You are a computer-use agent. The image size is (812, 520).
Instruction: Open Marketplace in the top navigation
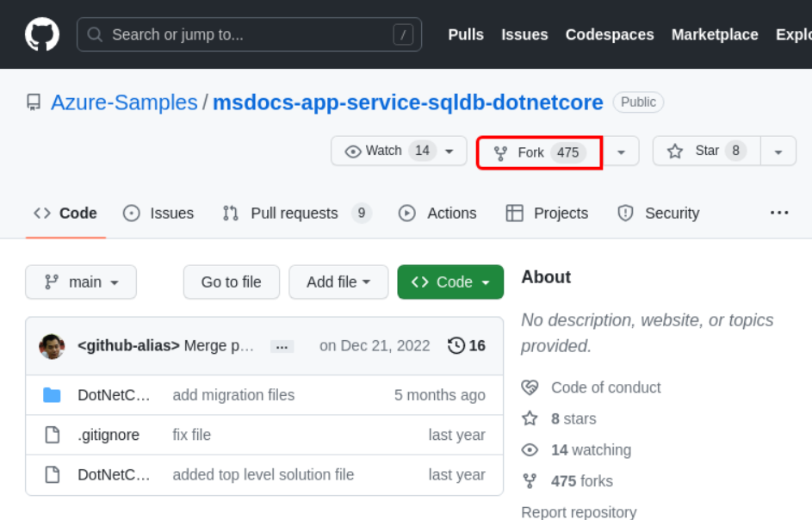715,34
